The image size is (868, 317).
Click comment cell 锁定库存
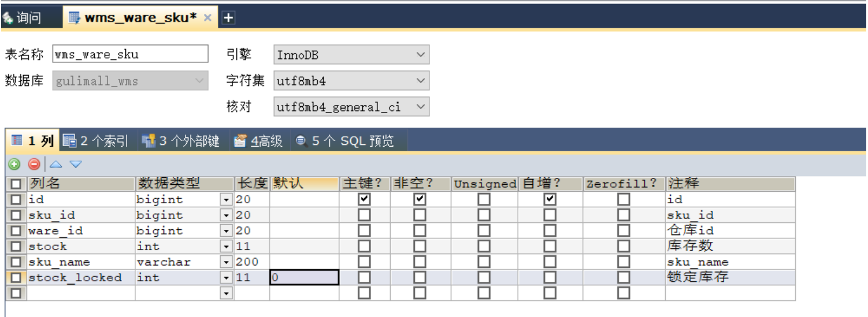(730, 278)
